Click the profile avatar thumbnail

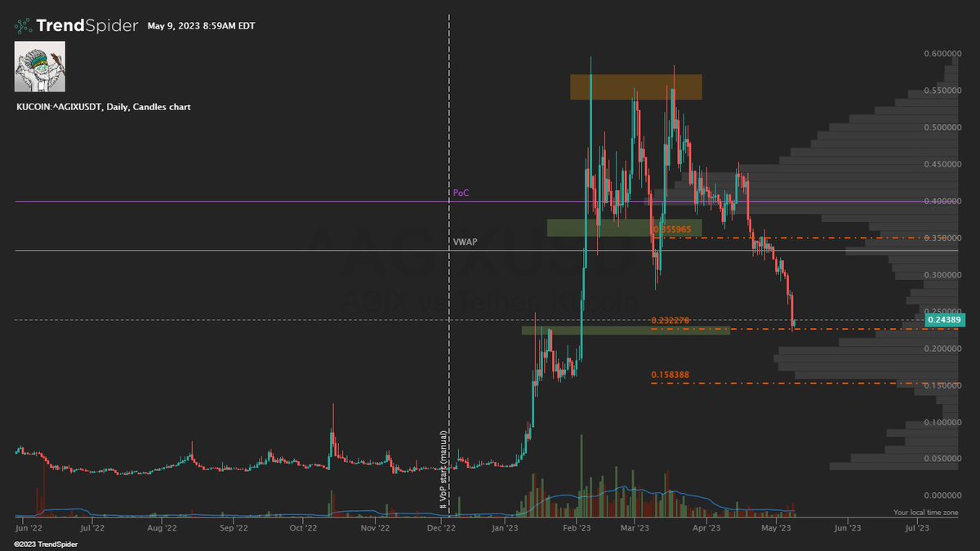(x=40, y=66)
